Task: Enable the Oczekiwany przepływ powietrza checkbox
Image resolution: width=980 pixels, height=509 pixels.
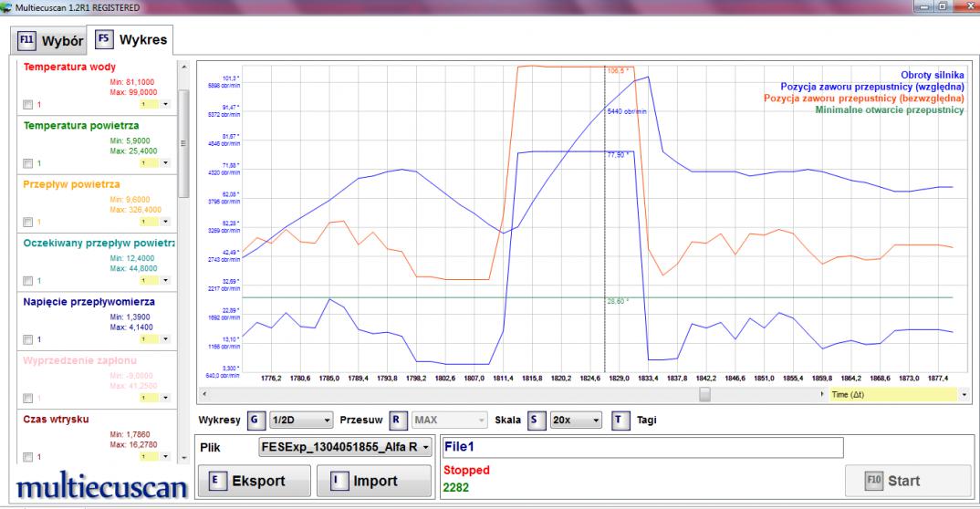Action: (x=27, y=281)
